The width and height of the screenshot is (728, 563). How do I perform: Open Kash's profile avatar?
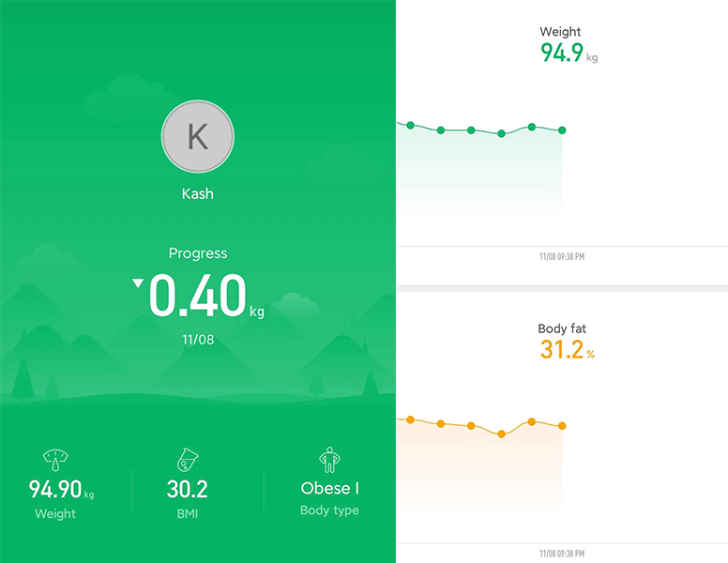click(x=198, y=138)
